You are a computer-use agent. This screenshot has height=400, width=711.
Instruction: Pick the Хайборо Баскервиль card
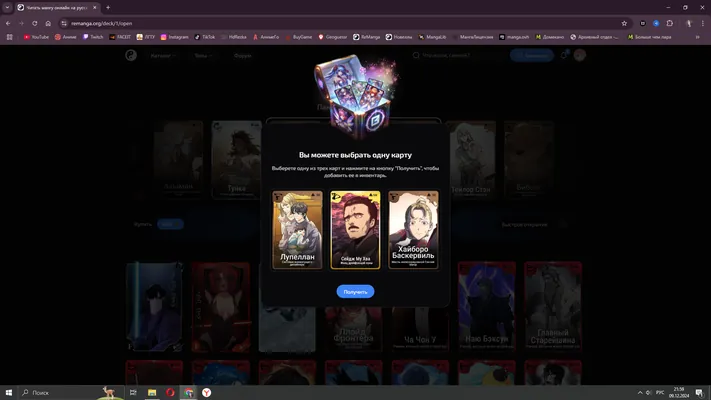pyautogui.click(x=413, y=230)
